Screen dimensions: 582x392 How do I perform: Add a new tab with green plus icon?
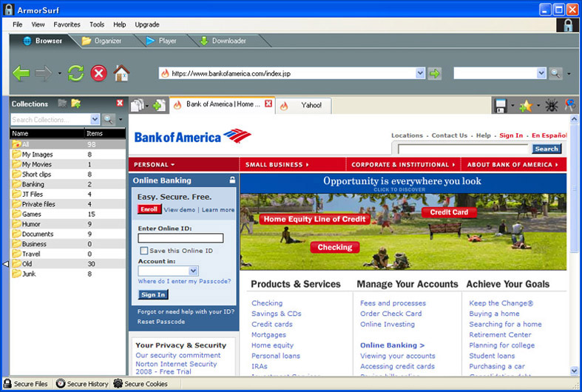coord(159,106)
